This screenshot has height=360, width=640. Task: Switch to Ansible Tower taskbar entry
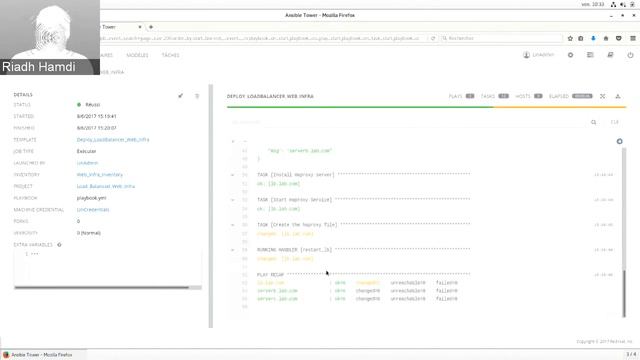pyautogui.click(x=43, y=355)
